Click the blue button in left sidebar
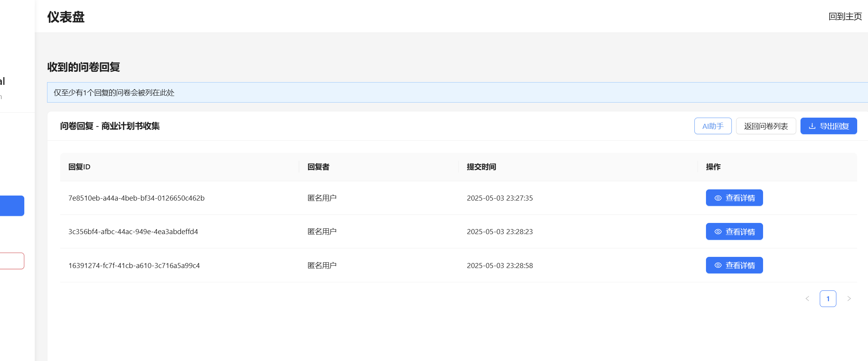Viewport: 868px width, 361px height. (12, 206)
